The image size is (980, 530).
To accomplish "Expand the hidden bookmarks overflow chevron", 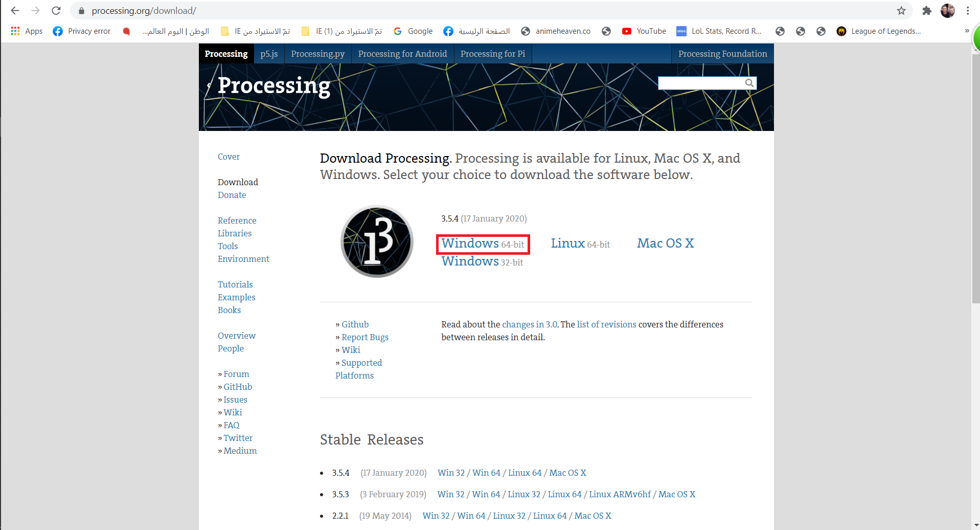I will (967, 31).
